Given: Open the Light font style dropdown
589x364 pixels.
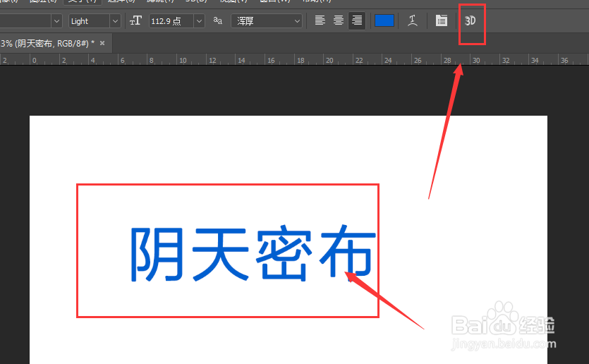Looking at the screenshot, I should point(95,21).
